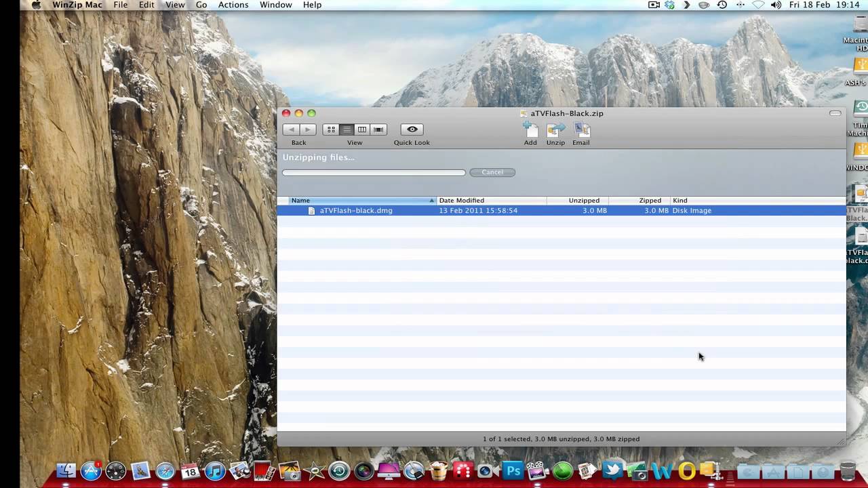
Task: Open the View menu
Action: [x=175, y=5]
